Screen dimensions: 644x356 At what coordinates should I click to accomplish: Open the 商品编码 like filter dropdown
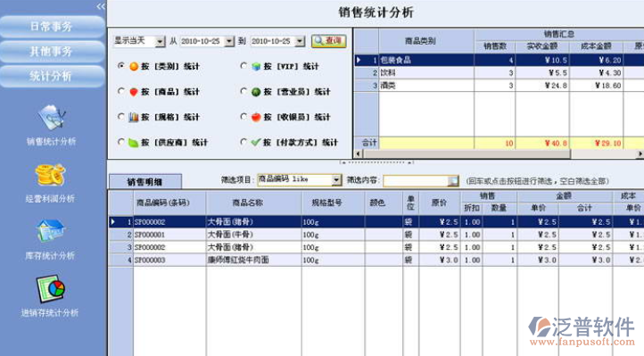(x=336, y=180)
